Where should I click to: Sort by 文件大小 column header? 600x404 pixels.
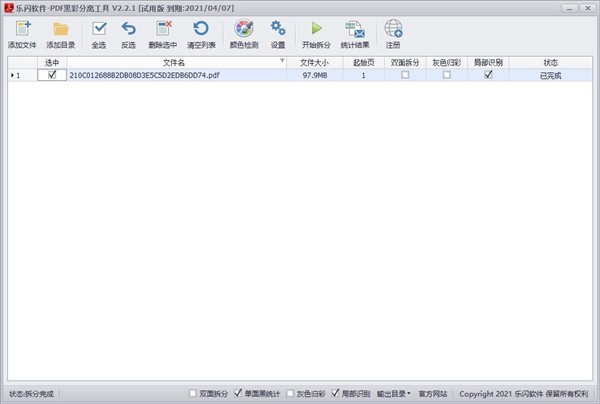(x=315, y=62)
